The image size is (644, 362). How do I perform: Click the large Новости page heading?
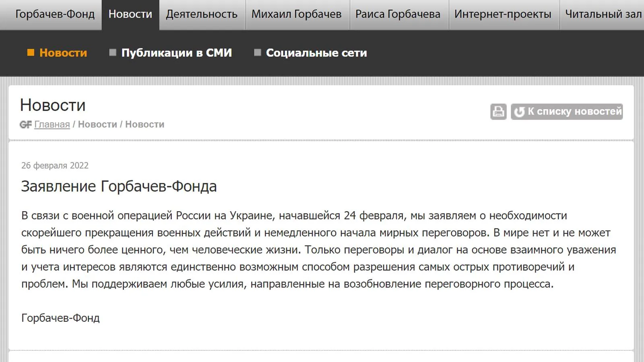tap(53, 105)
